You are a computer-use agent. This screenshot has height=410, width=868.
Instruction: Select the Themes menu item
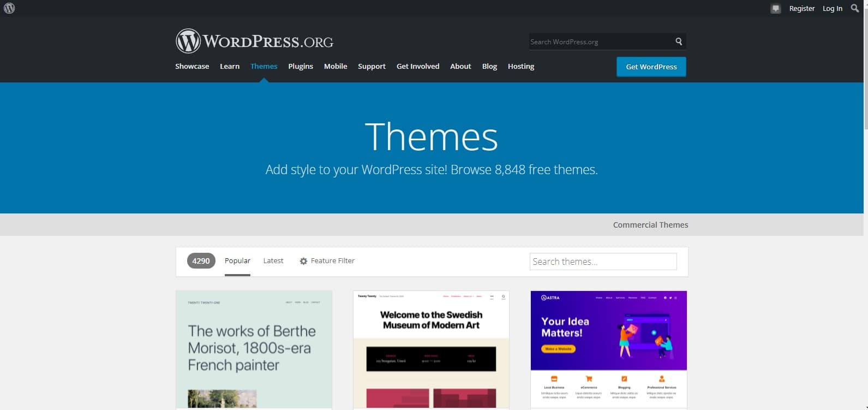[x=264, y=66]
